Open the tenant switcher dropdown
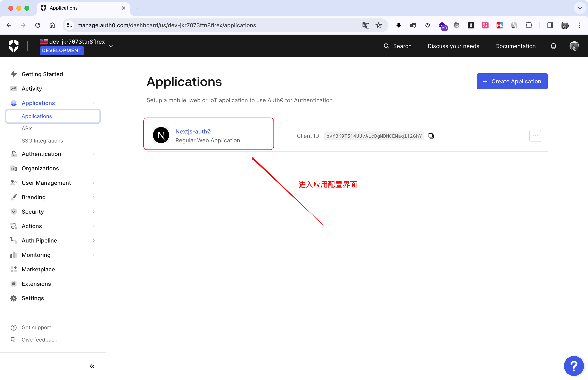588x380 pixels. point(111,46)
